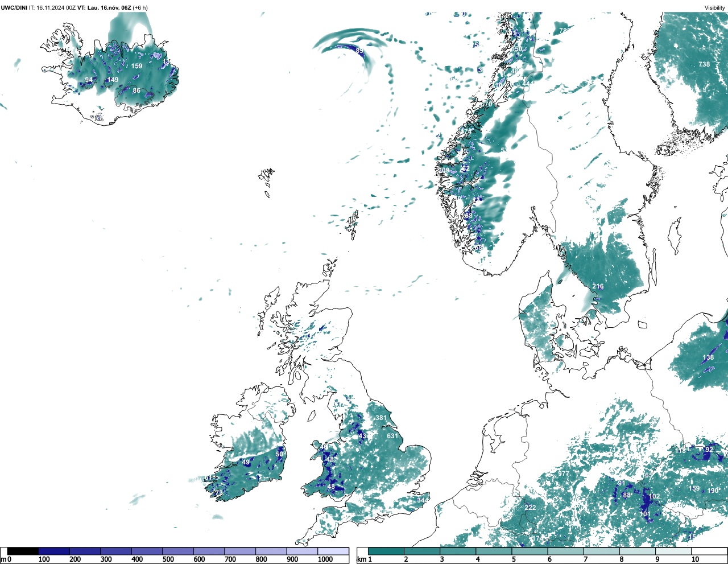Select the 400–500 m legend swatch

point(147,551)
